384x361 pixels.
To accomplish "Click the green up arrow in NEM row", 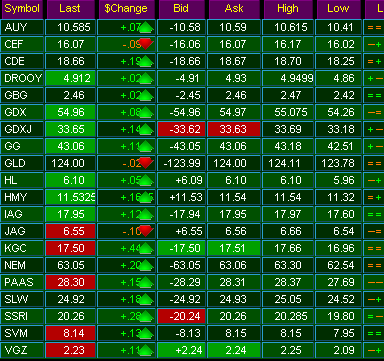I will pos(146,265).
